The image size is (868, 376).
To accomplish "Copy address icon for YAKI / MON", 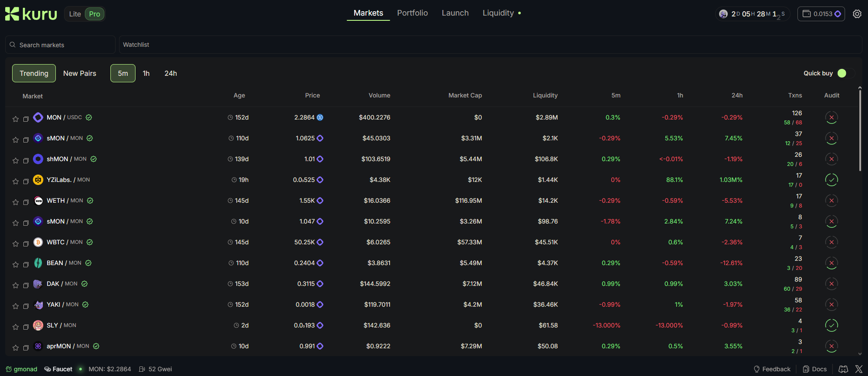I will tap(26, 306).
